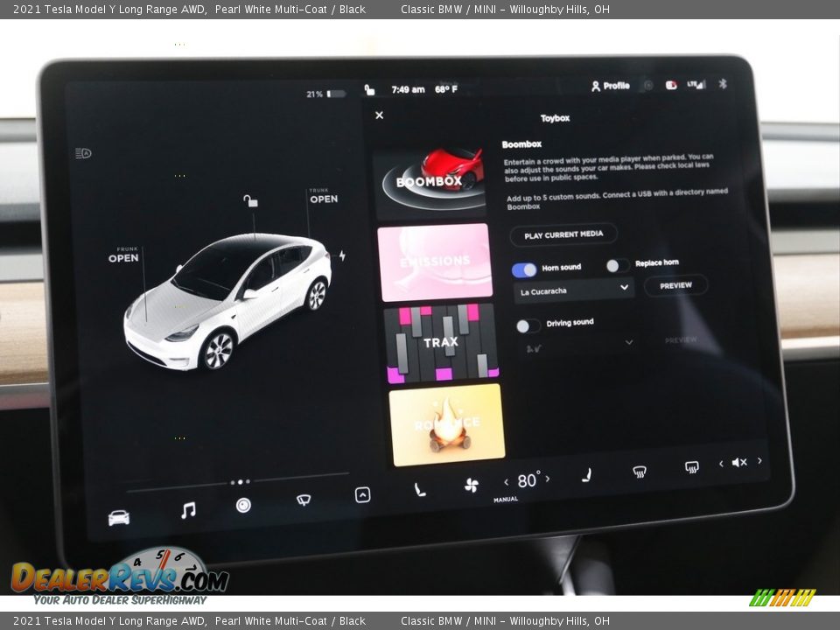Open the app launcher up-arrow icon

tap(362, 495)
